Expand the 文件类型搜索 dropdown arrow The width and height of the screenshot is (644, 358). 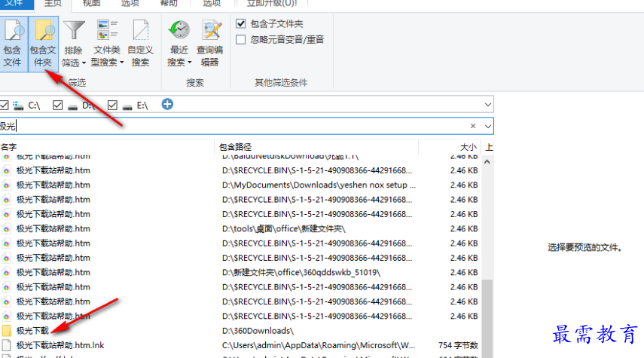point(121,63)
